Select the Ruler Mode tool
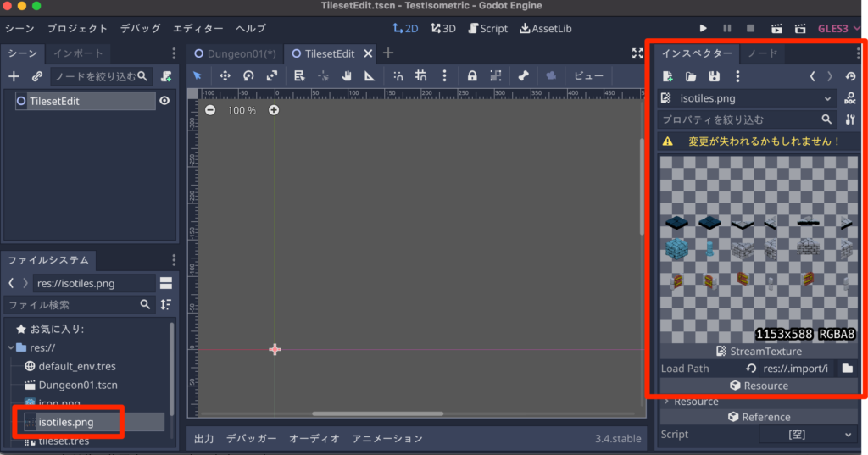Viewport: 868px width, 455px height. 370,76
